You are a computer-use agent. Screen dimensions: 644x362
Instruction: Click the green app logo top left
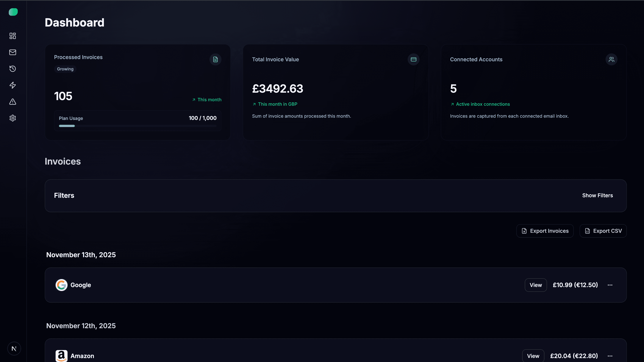pos(13,12)
